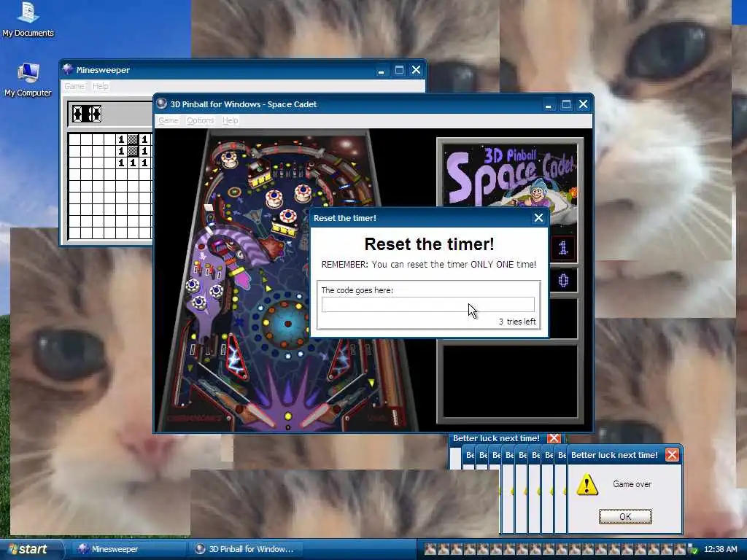This screenshot has height=560, width=747.
Task: Click the warning icon in Game over dialog
Action: (x=587, y=485)
